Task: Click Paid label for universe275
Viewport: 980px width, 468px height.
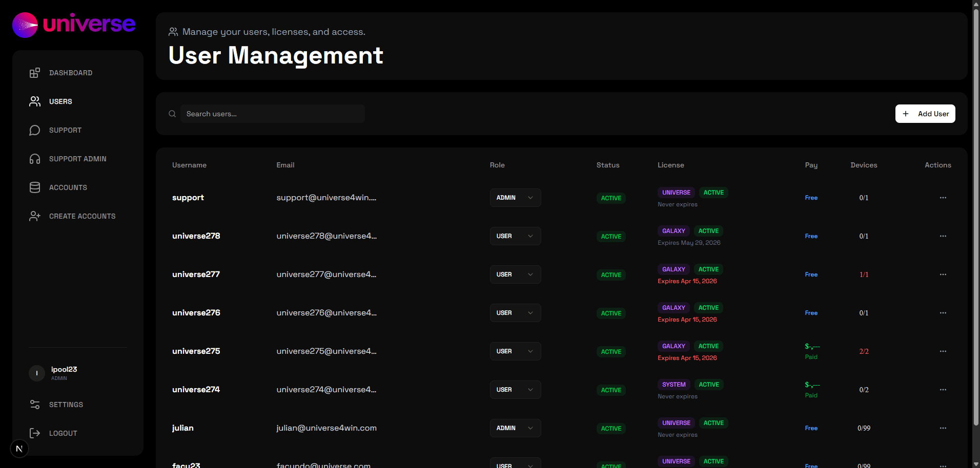Action: click(811, 357)
